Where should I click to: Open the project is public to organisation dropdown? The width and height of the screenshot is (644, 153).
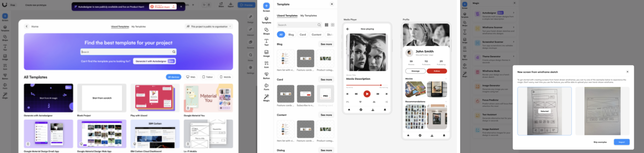tap(209, 26)
